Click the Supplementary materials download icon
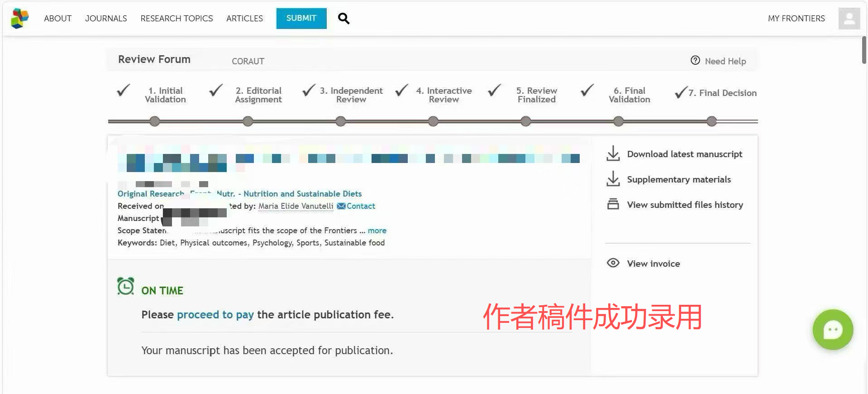868x394 pixels. 613,179
